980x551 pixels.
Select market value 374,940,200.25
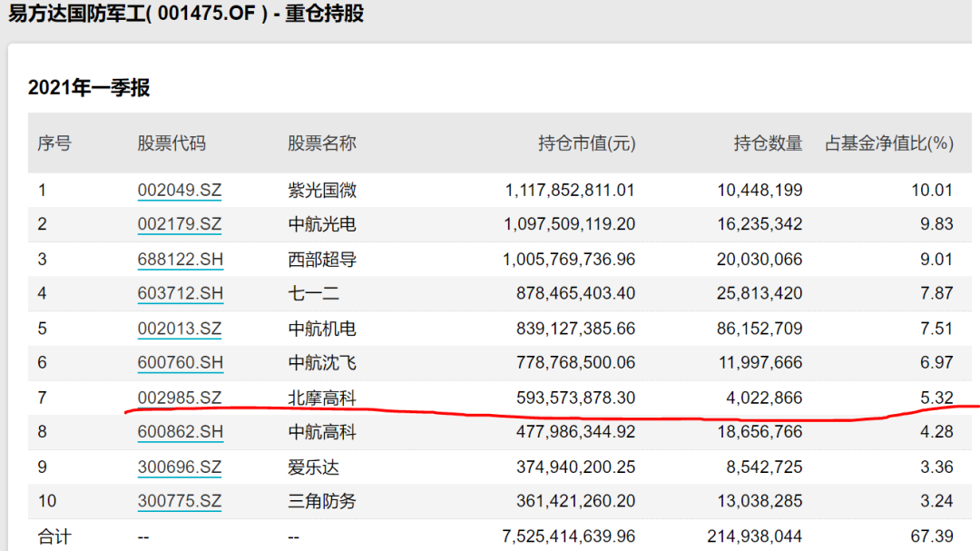pyautogui.click(x=575, y=467)
